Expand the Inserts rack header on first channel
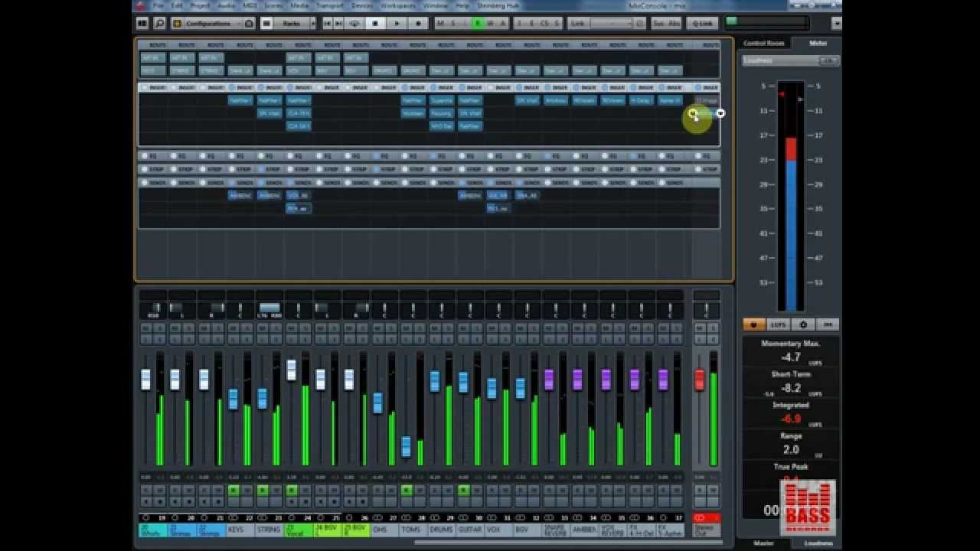The height and width of the screenshot is (551, 980). [x=153, y=87]
